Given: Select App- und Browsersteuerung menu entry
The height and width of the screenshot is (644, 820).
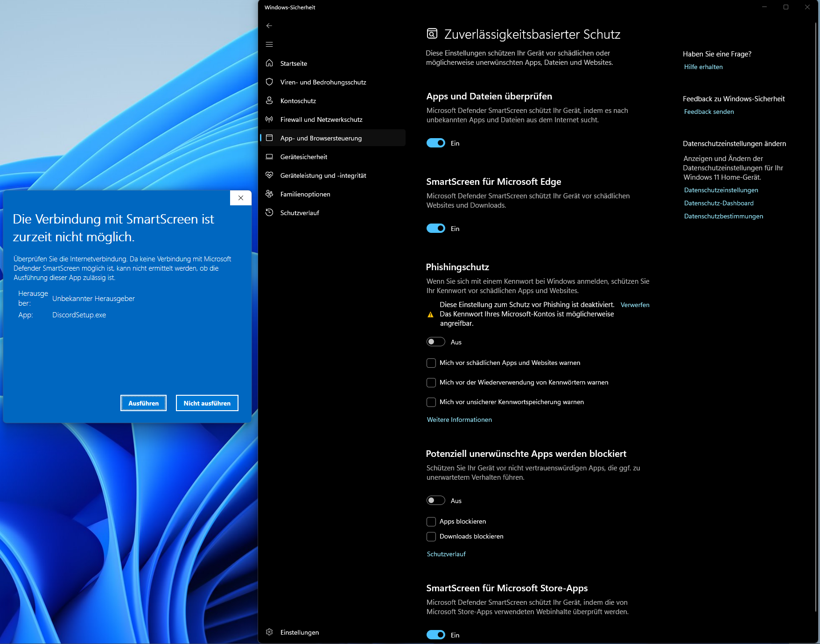Looking at the screenshot, I should pyautogui.click(x=333, y=138).
